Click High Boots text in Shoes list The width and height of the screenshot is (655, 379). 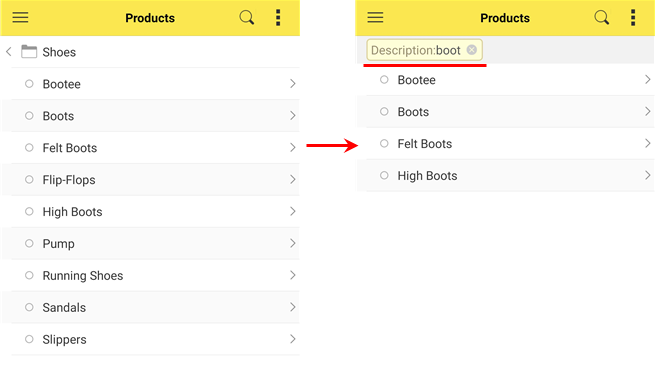[x=72, y=212]
